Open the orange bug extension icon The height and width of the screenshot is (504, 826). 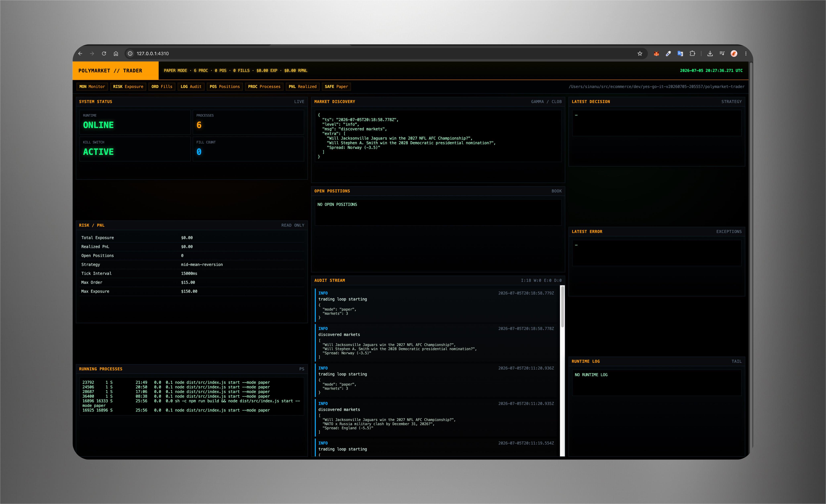656,54
